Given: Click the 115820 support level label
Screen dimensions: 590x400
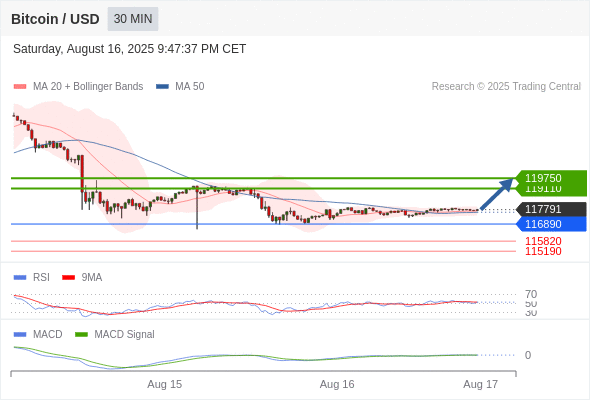Looking at the screenshot, I should click(x=543, y=241).
